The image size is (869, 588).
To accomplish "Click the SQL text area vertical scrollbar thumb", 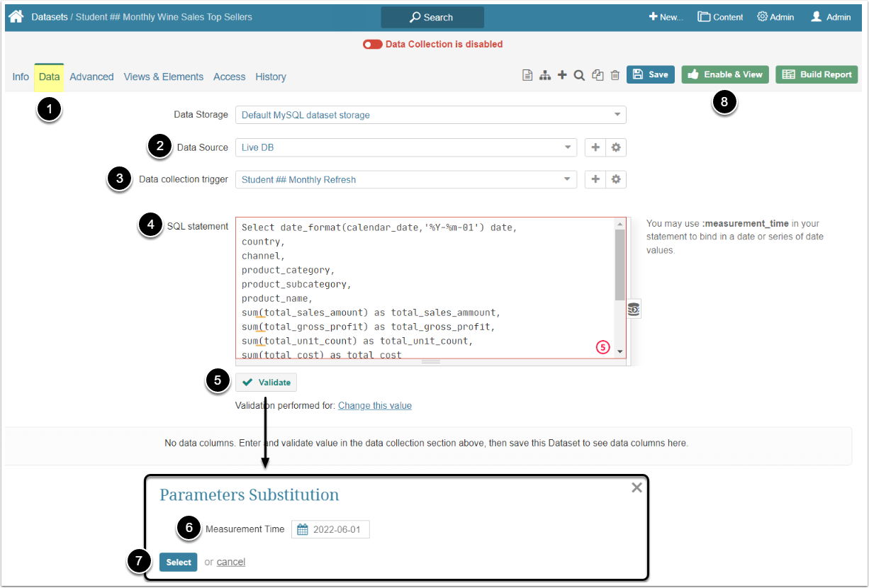I will (x=620, y=264).
